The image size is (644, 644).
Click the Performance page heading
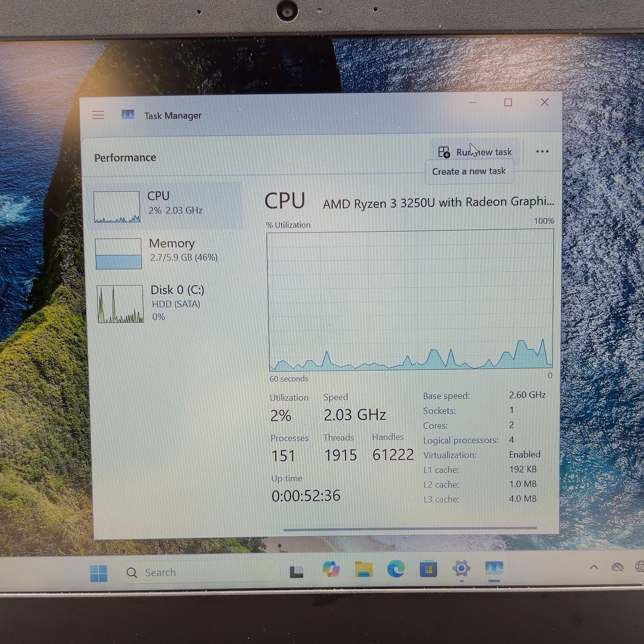coord(125,158)
